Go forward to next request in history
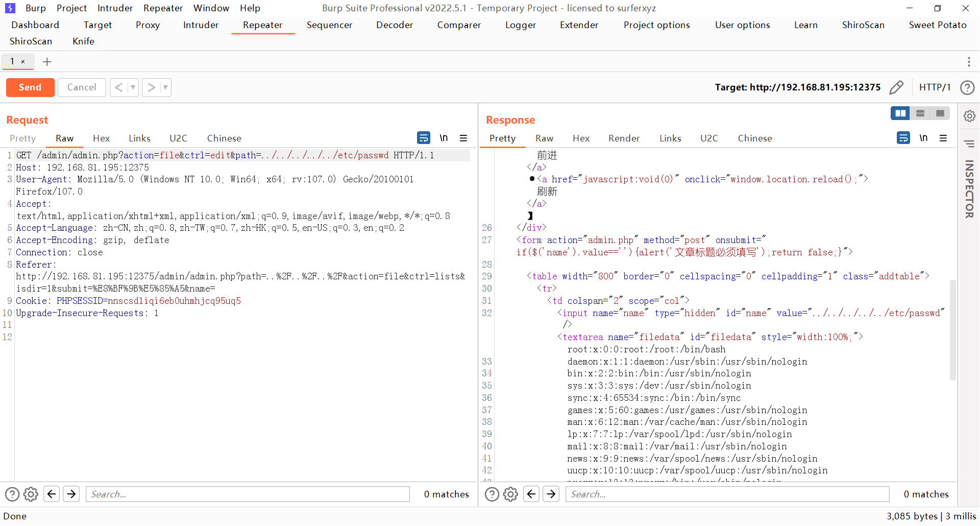980x526 pixels. coord(151,87)
